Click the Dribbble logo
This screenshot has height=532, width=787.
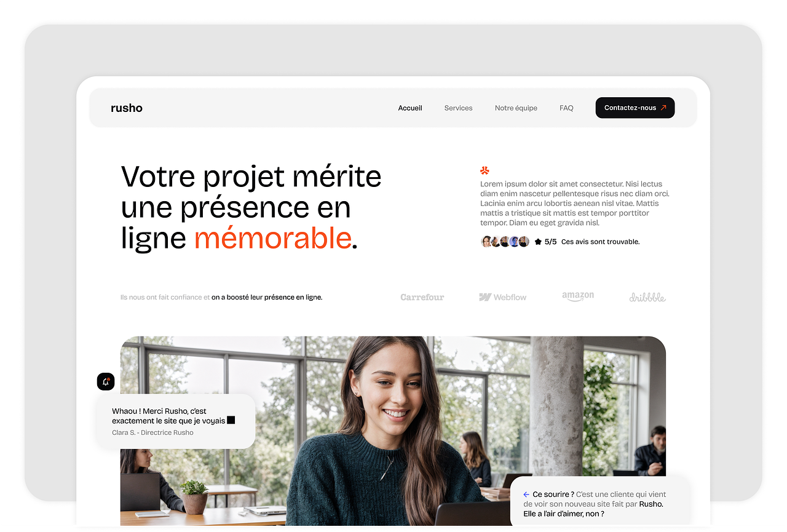pos(647,297)
